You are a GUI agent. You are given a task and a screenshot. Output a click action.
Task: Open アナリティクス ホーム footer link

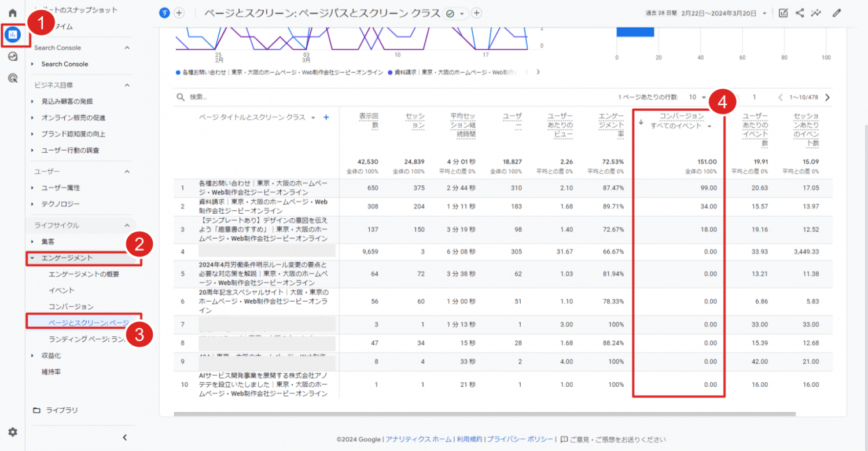[x=418, y=439]
